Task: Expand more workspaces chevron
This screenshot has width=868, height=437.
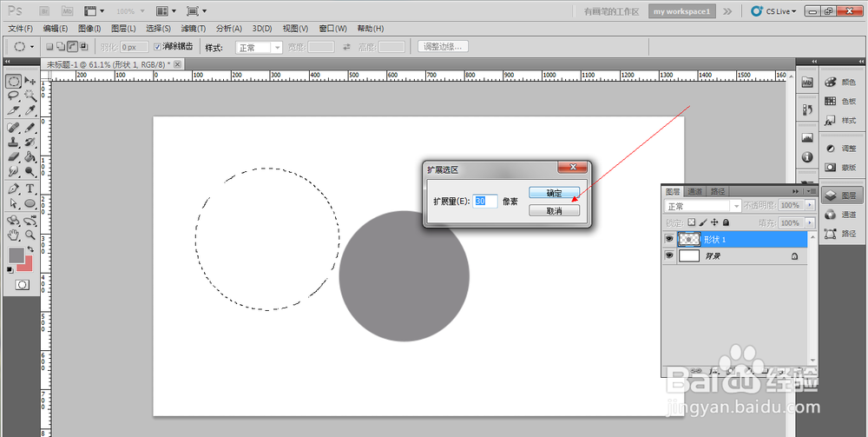Action: tap(727, 11)
